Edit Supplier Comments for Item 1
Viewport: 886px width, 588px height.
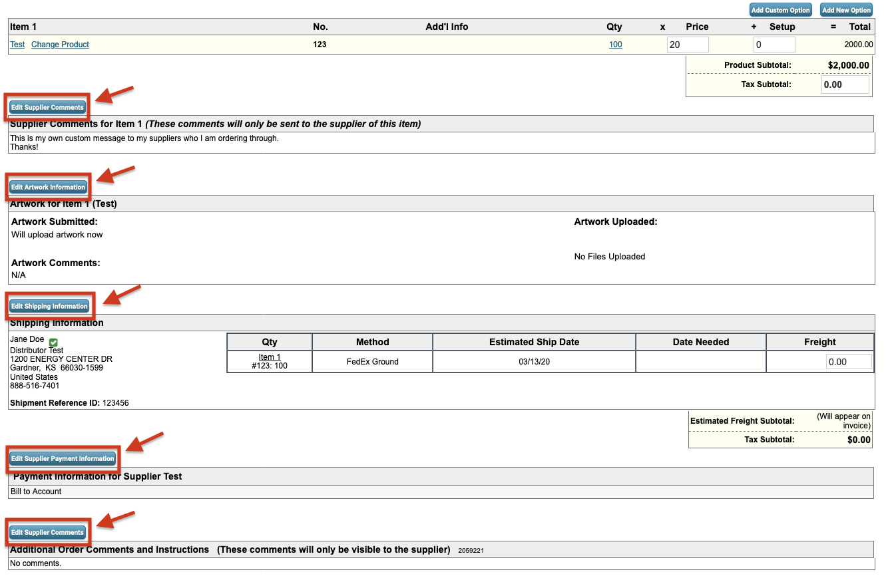point(47,107)
